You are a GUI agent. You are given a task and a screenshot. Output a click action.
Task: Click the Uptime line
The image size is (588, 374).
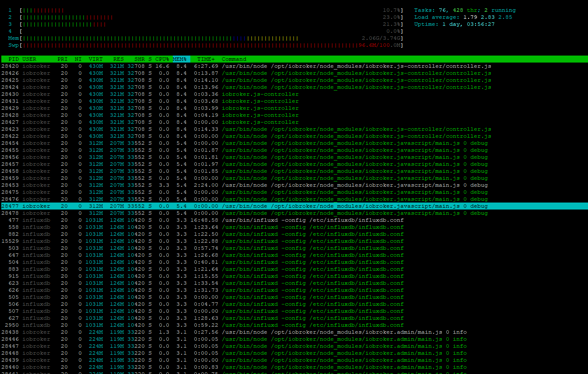click(x=454, y=24)
